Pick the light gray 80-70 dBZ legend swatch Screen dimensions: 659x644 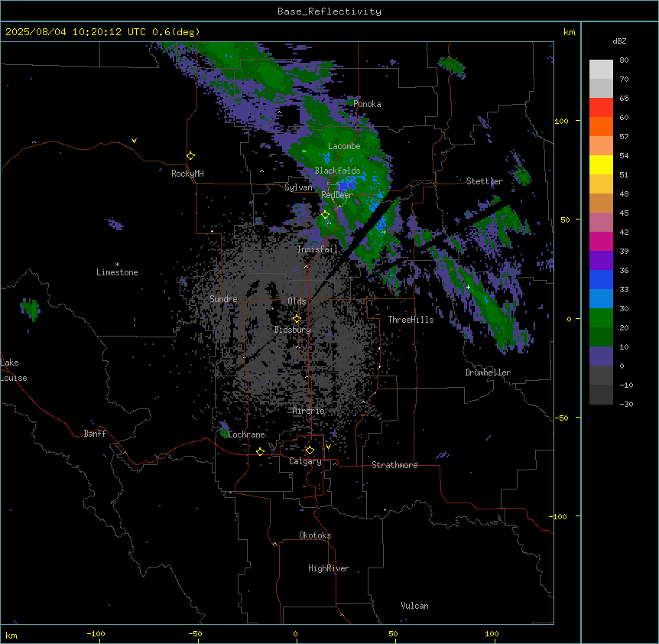click(x=601, y=70)
